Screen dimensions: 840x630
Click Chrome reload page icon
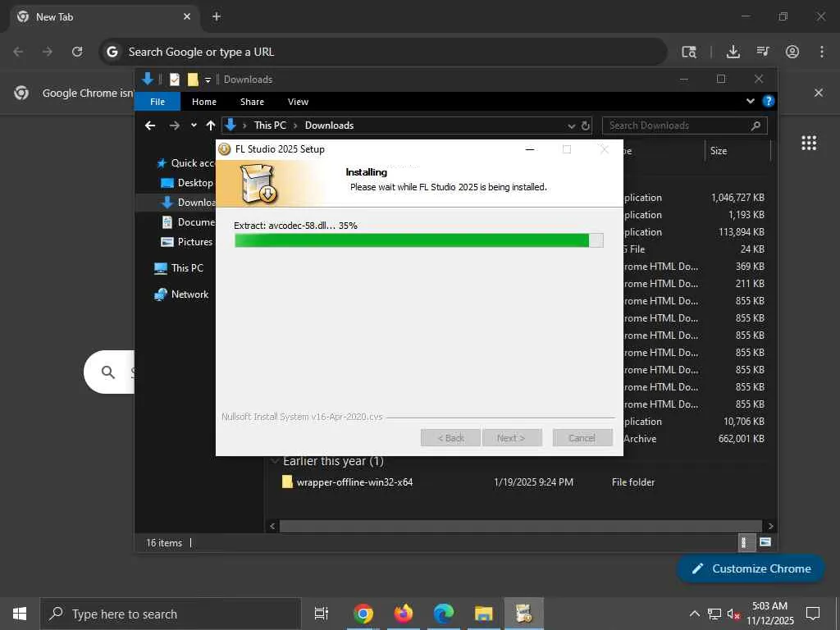(77, 52)
